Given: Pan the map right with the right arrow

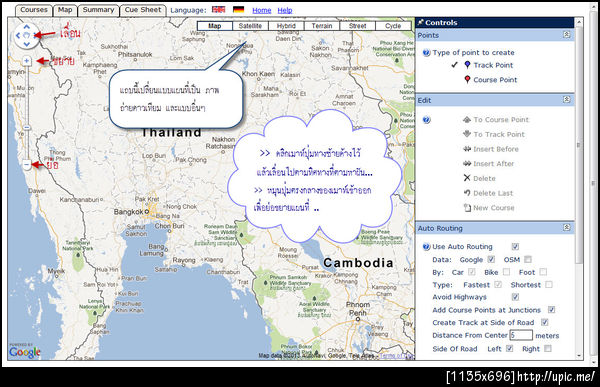Looking at the screenshot, I should tap(35, 36).
